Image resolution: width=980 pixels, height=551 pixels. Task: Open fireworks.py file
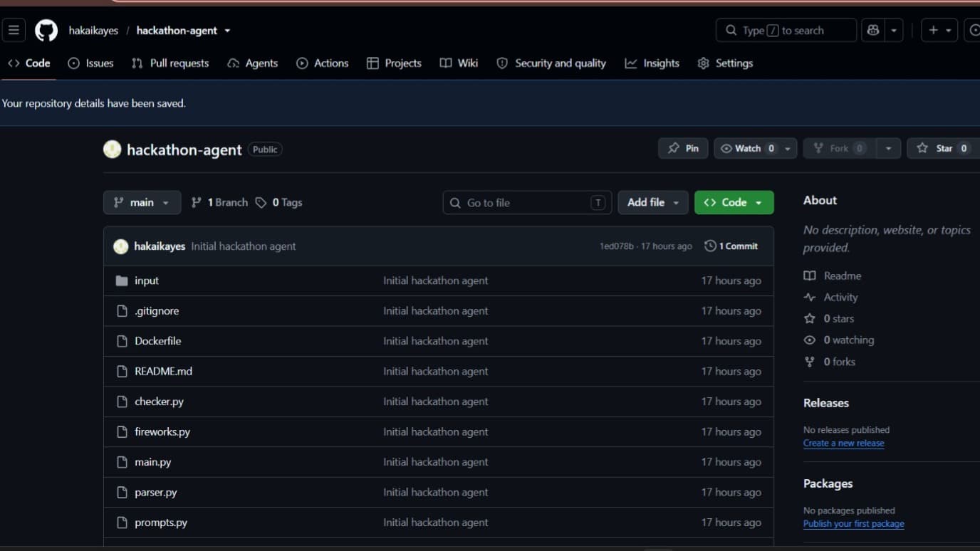point(162,432)
